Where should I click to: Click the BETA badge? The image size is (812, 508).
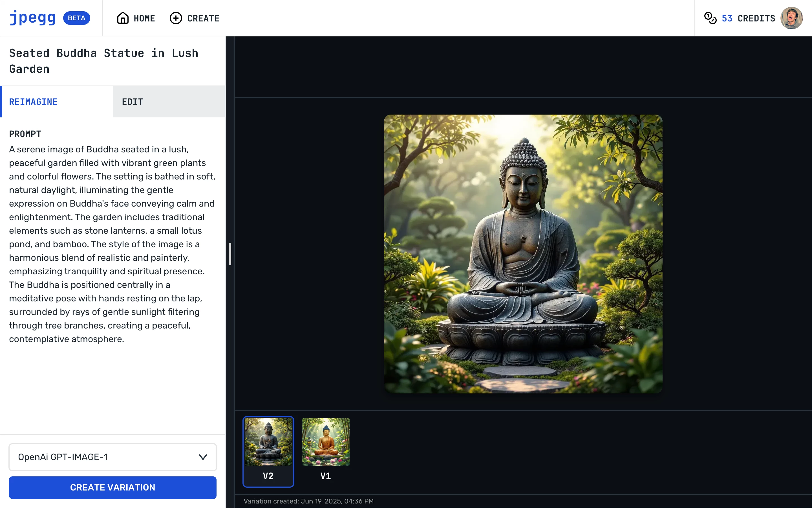[76, 18]
